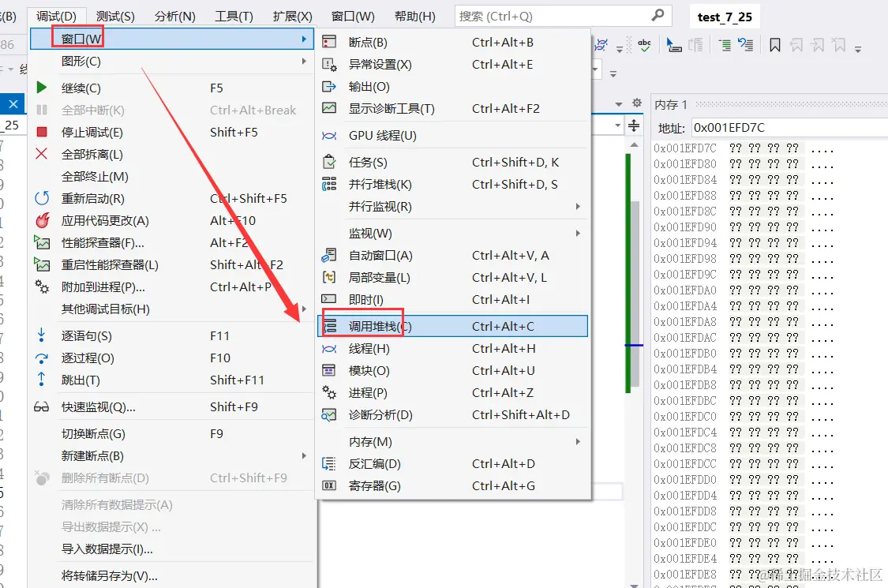Click the mouse pointer toolbar icon
The width and height of the screenshot is (888, 588).
(671, 45)
